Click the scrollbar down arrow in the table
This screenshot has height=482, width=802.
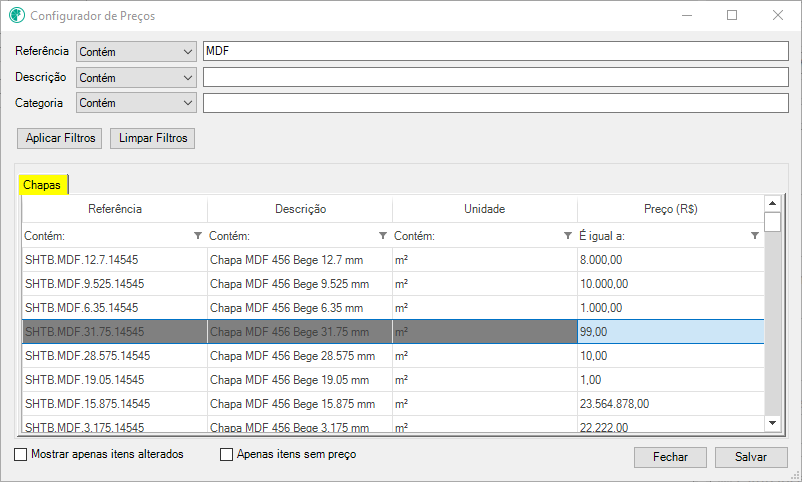click(x=772, y=423)
